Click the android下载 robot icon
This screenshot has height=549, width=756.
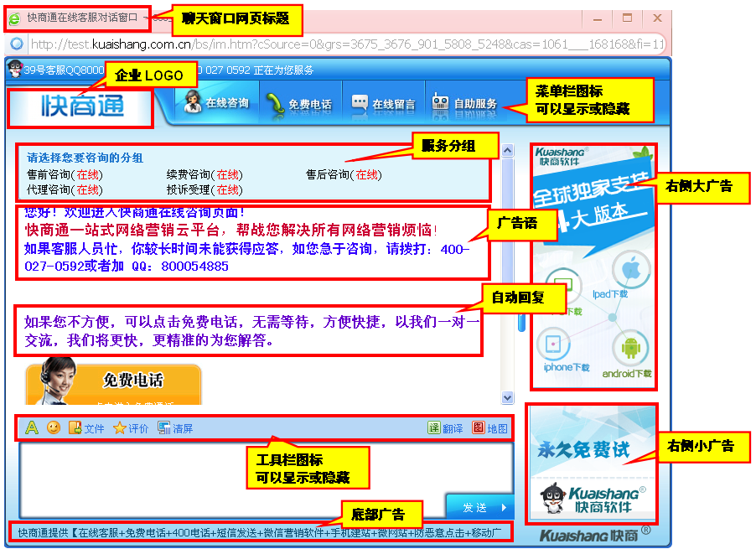[x=630, y=347]
